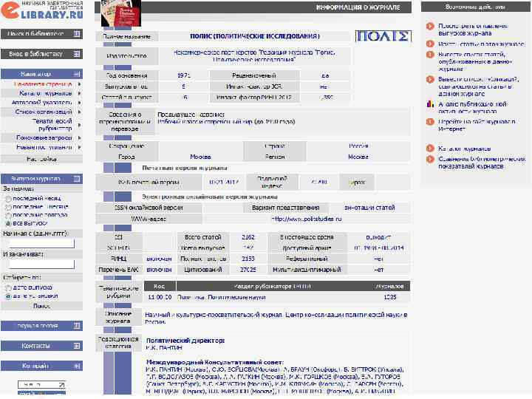Click orange icon beside right-panel 'Каталог журналов'
This screenshot has width=532, height=399.
click(x=430, y=149)
